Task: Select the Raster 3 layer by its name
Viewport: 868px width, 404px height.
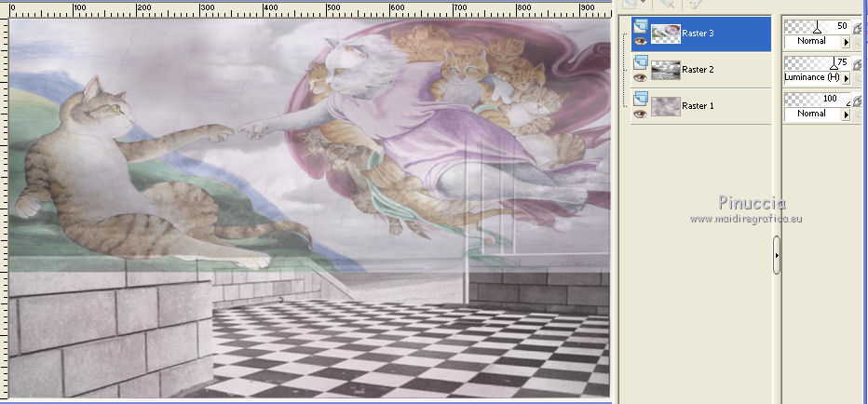Action: tap(698, 34)
